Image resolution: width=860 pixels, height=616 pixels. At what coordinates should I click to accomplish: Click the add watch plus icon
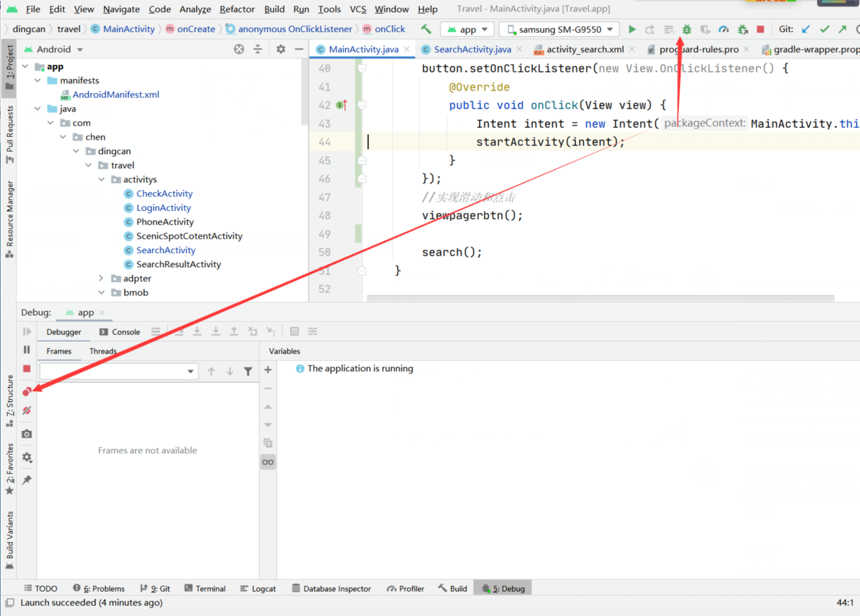tap(268, 370)
